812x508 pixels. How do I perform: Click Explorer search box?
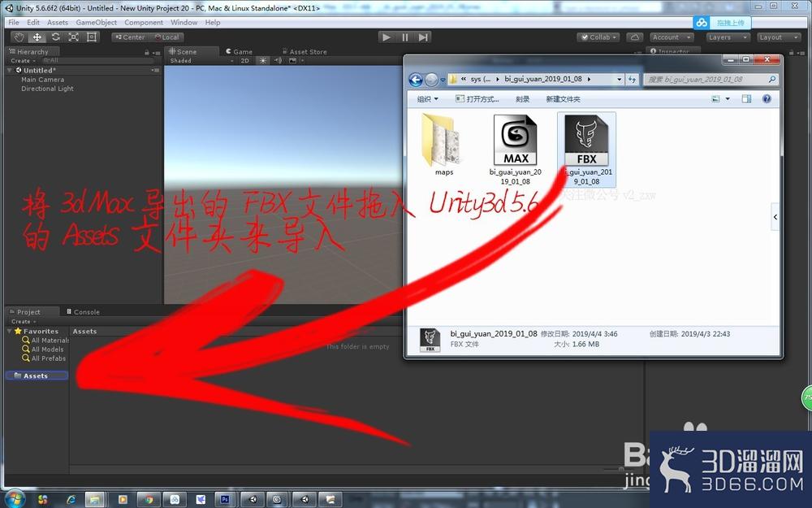[x=710, y=80]
